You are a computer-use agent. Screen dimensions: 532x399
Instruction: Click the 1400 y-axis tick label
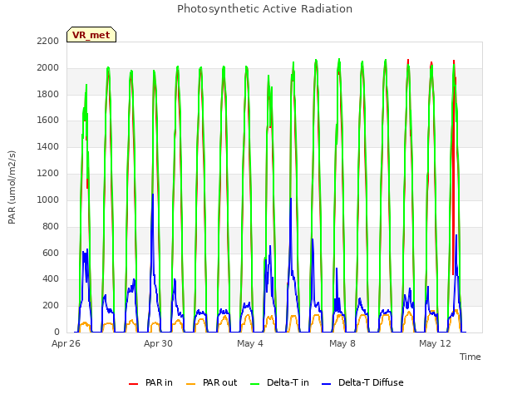pos(48,146)
